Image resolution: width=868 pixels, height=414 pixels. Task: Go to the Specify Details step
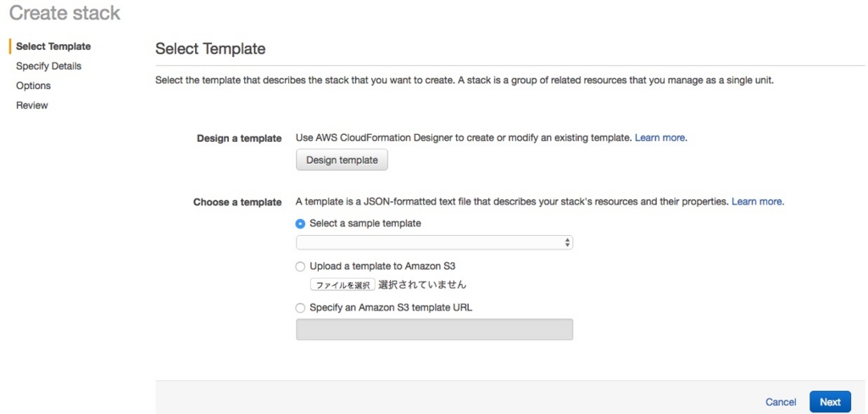point(48,66)
